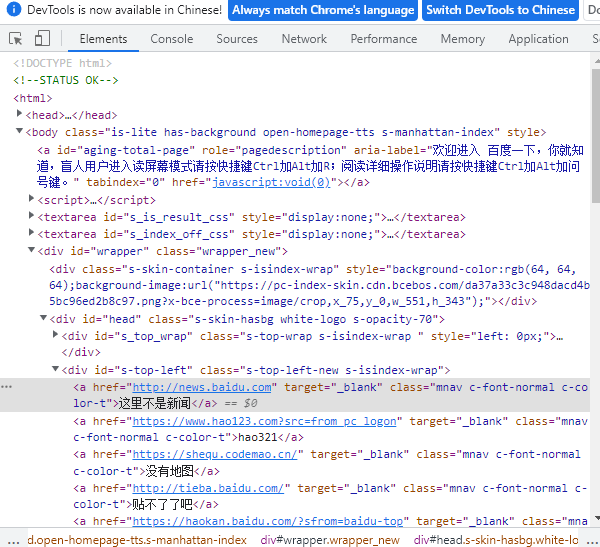Open the Elements tab

pyautogui.click(x=103, y=39)
